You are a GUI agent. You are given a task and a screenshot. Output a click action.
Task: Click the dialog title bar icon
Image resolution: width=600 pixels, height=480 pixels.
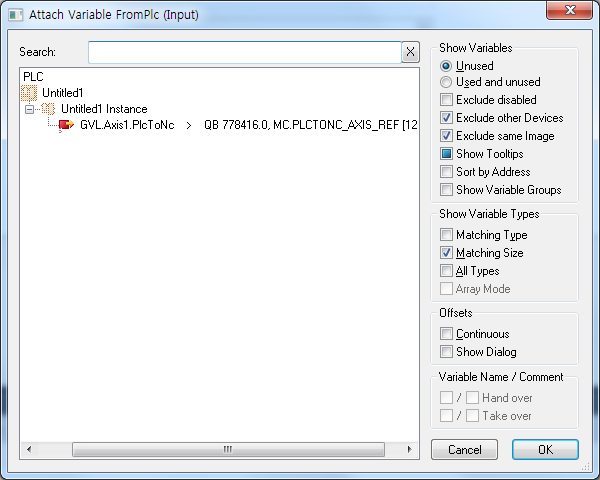(x=16, y=15)
